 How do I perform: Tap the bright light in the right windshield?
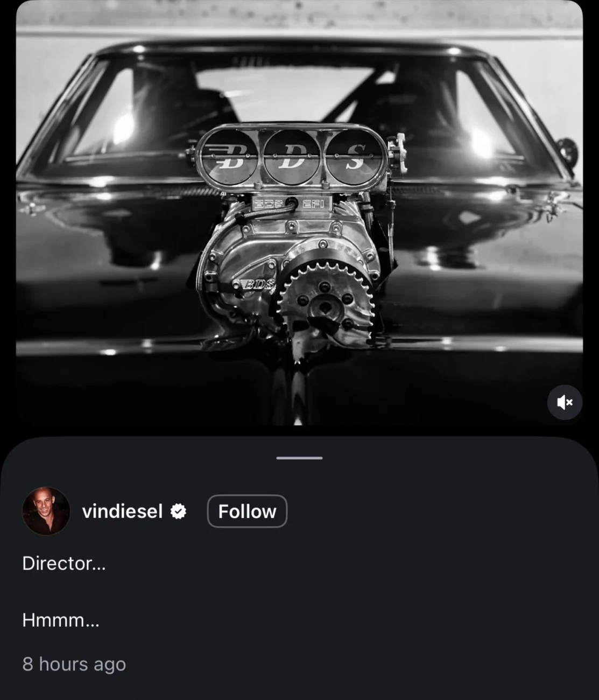coord(482,142)
